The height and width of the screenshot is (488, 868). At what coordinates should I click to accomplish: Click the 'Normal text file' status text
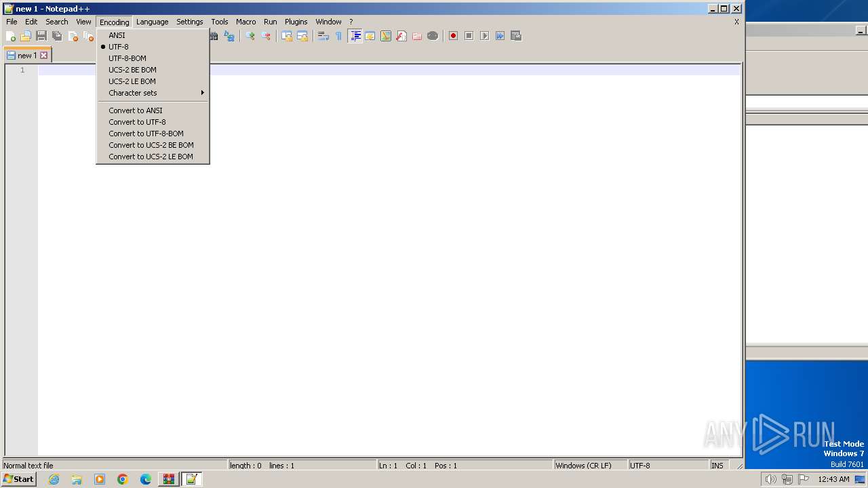(x=28, y=466)
